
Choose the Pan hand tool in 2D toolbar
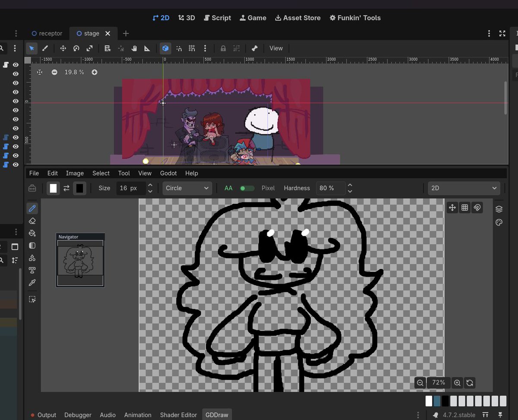(x=134, y=48)
